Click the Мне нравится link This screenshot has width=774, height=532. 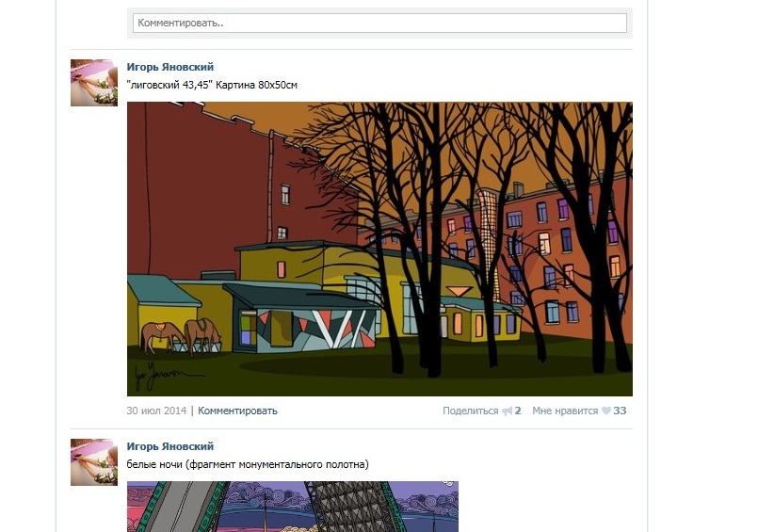[x=565, y=411]
